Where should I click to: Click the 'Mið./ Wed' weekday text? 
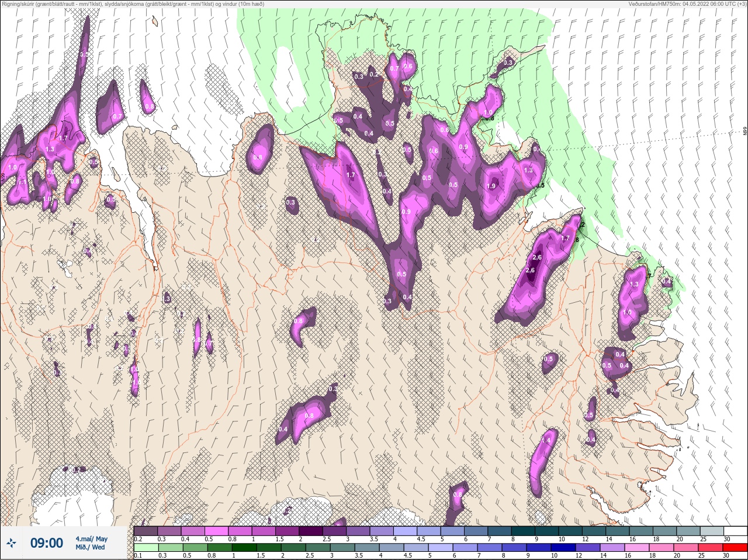pyautogui.click(x=91, y=547)
